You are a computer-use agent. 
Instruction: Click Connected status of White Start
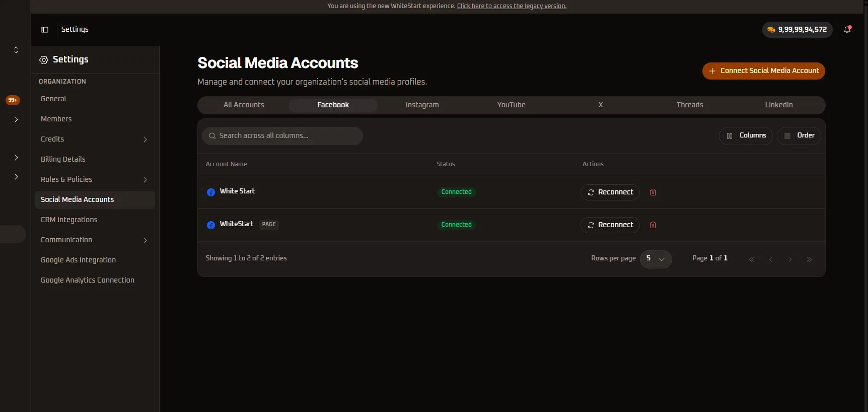456,192
